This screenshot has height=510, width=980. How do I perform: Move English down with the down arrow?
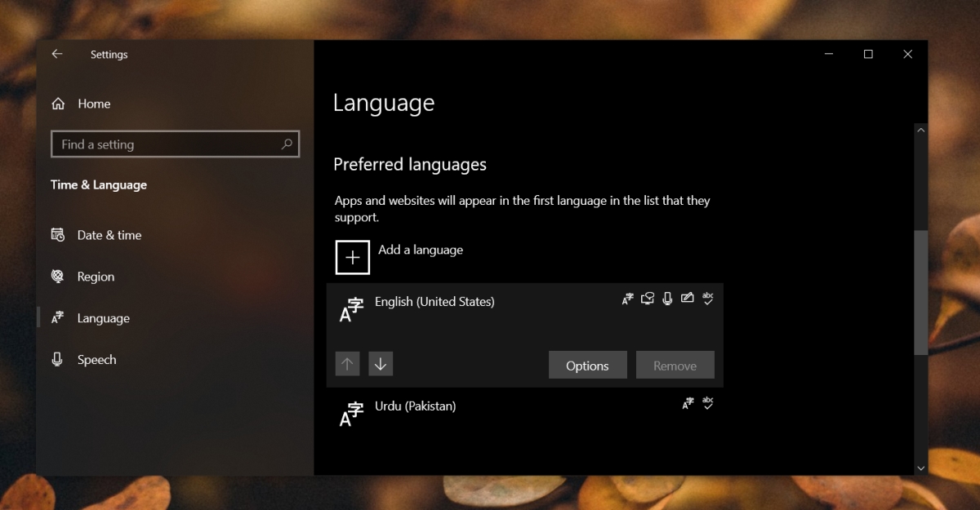[x=381, y=364]
